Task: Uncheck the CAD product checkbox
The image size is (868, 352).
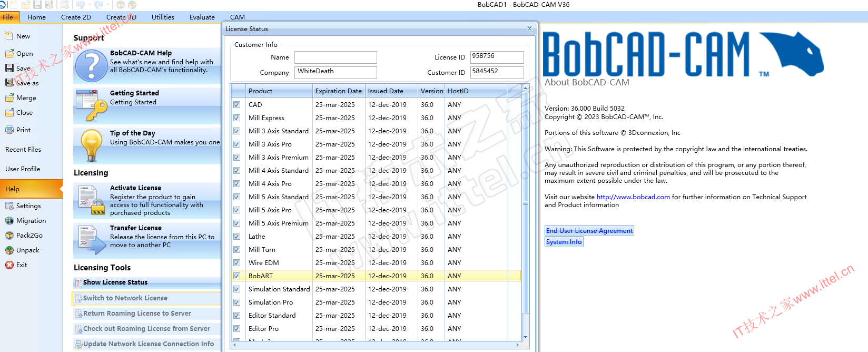Action: coord(237,105)
